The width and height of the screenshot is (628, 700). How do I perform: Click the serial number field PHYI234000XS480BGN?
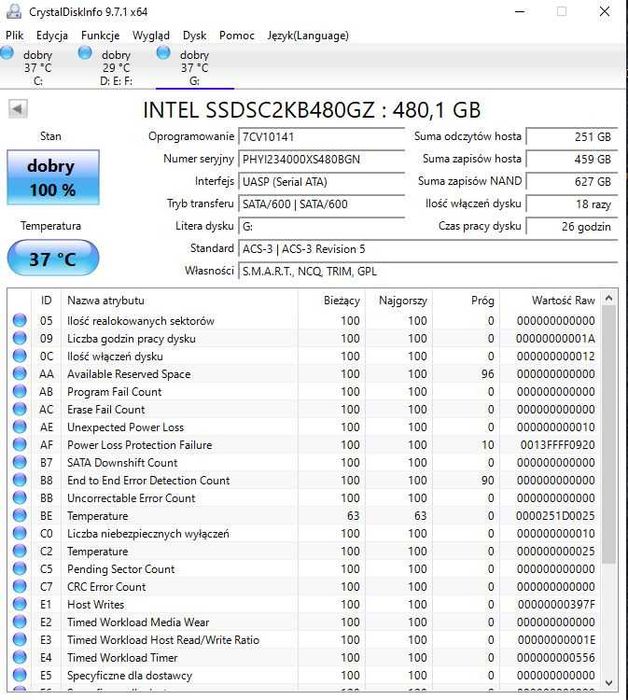321,159
